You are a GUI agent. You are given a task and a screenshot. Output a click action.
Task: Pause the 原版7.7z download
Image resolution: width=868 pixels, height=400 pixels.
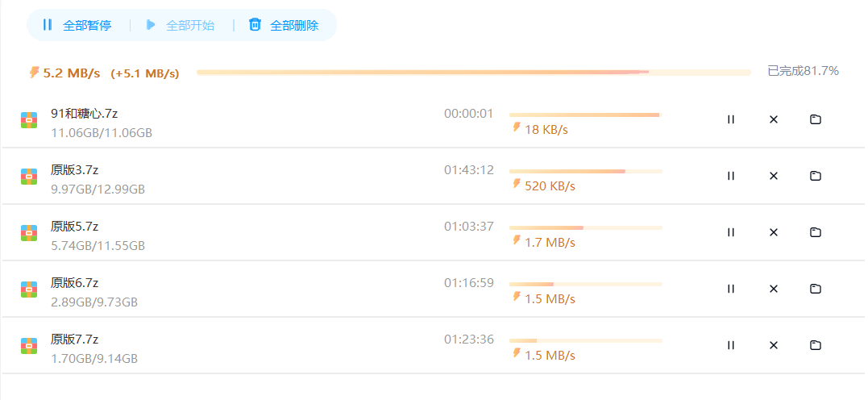click(731, 345)
